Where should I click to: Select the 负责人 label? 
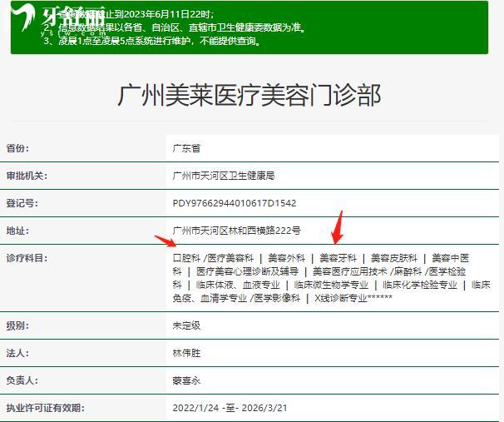pos(22,380)
